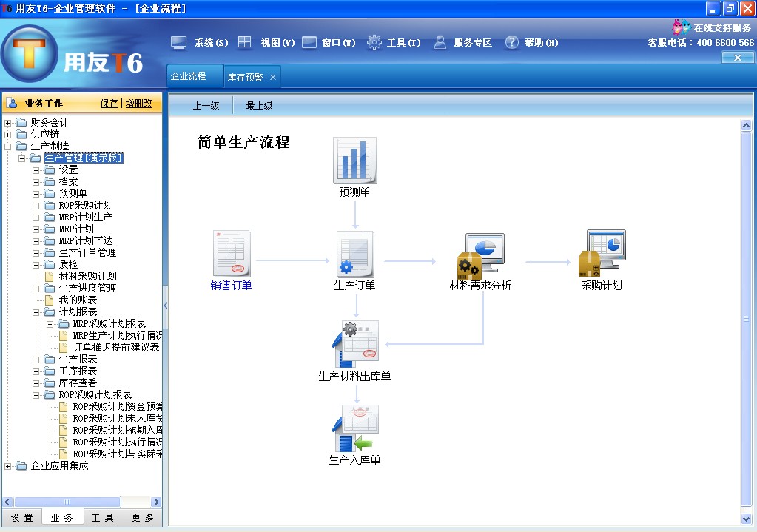Click the 窗口 window icon in the toolbar
This screenshot has width=757, height=532.
(309, 42)
